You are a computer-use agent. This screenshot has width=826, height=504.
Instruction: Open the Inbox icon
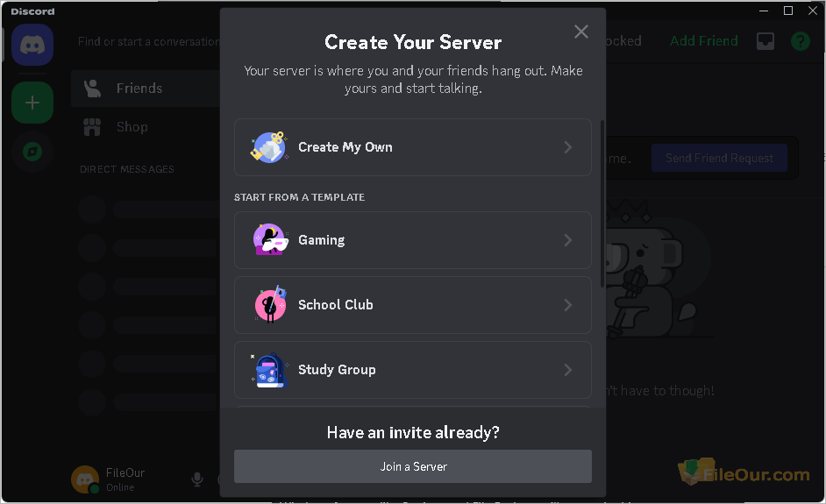(765, 41)
